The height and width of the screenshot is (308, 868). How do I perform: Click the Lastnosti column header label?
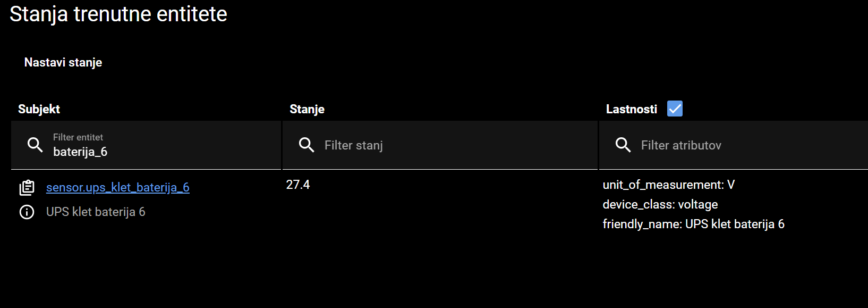[x=631, y=109]
